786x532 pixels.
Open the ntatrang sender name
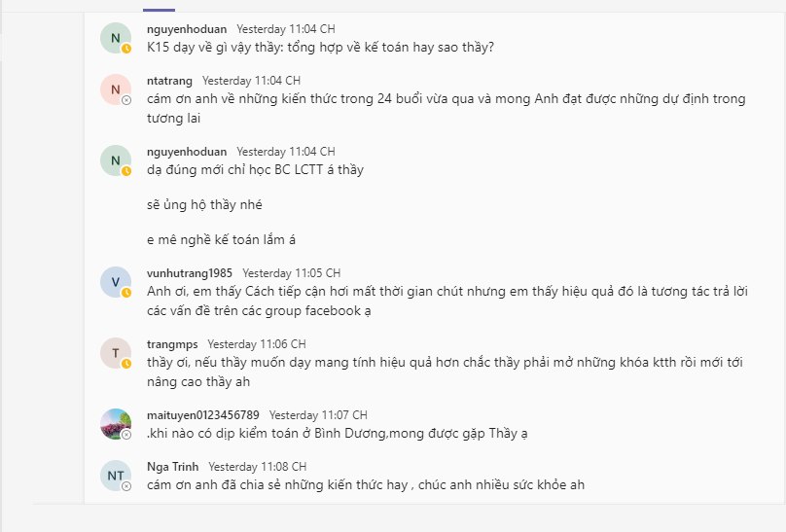169,81
